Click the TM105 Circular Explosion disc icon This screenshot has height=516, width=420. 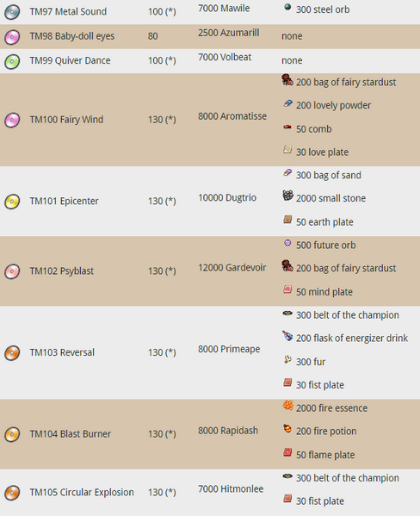(x=12, y=493)
